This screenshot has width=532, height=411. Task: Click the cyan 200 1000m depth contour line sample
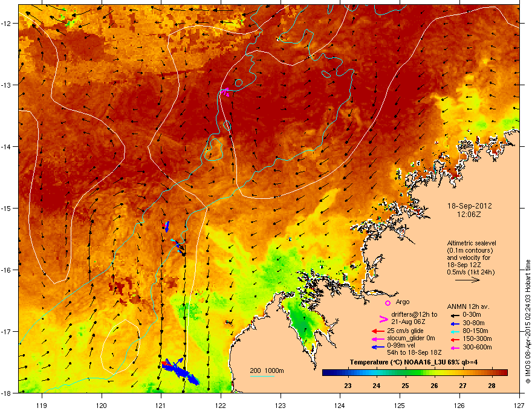(262, 376)
